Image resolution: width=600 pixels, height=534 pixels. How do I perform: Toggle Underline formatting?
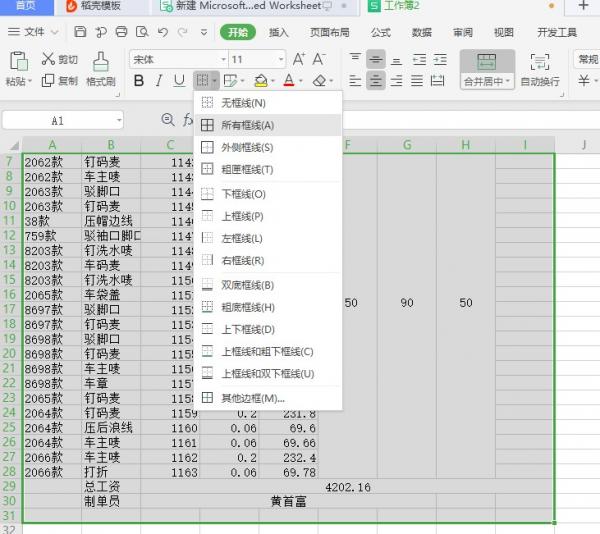179,81
